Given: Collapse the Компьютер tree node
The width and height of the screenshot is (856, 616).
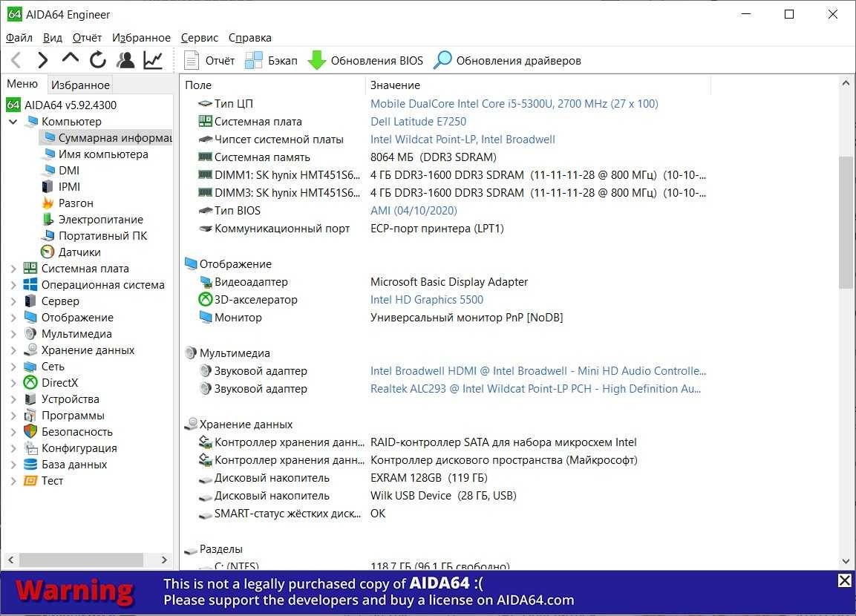Looking at the screenshot, I should point(13,122).
